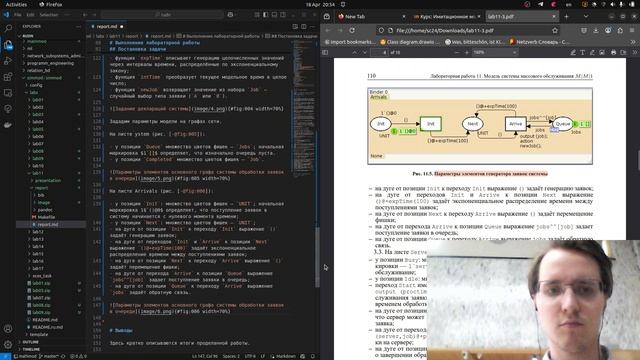
Task: Reload the page in Firefox
Action: pyautogui.click(x=352, y=30)
